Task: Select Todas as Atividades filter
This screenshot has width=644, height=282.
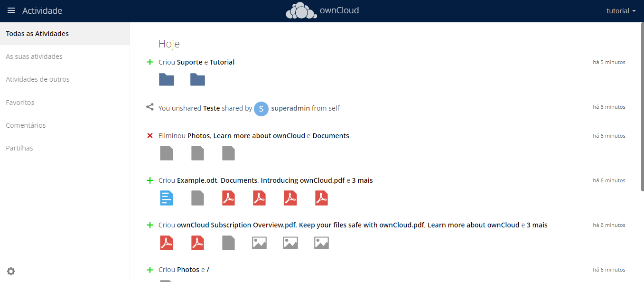Action: pyautogui.click(x=65, y=34)
